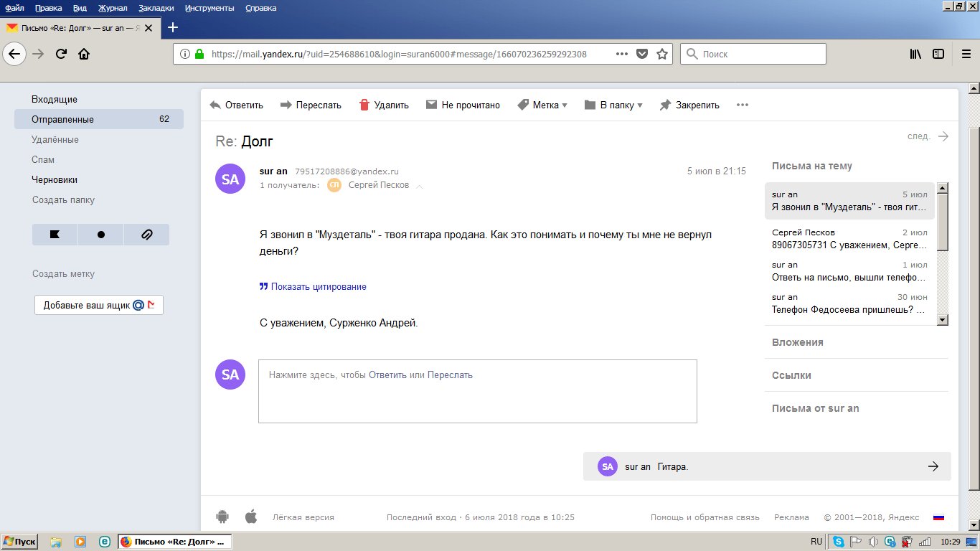Click the red Delete trash icon

point(364,105)
